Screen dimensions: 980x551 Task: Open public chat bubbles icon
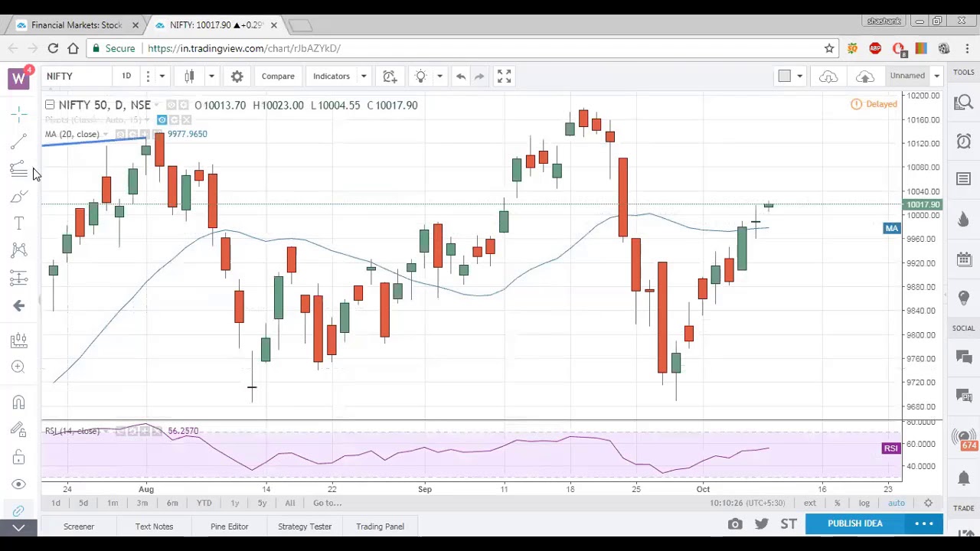(963, 356)
